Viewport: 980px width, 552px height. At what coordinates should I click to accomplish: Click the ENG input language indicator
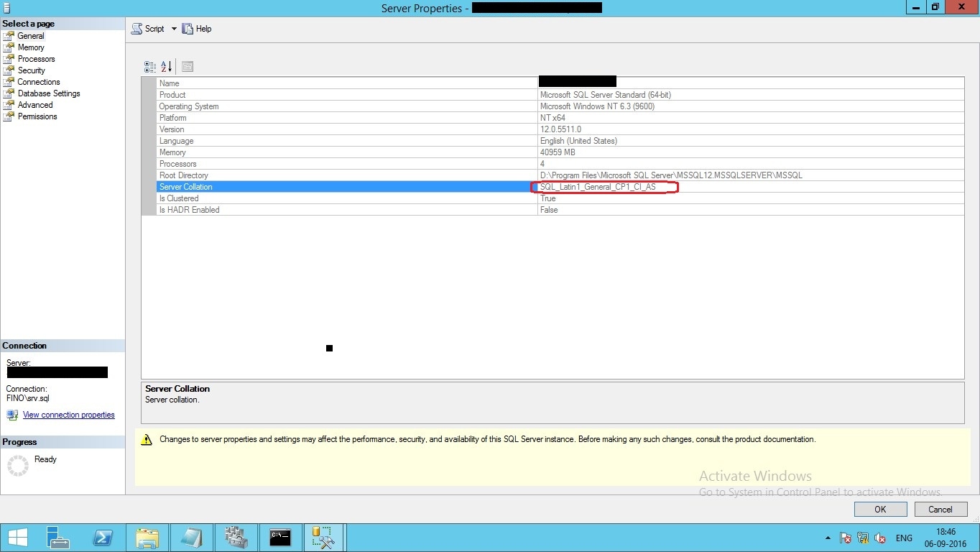(904, 538)
